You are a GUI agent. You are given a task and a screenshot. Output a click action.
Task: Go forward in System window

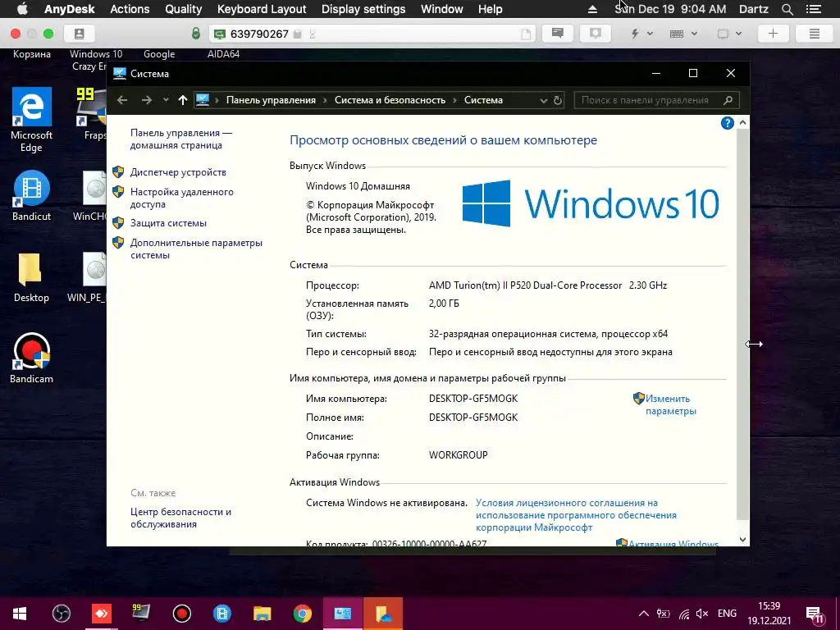click(146, 100)
